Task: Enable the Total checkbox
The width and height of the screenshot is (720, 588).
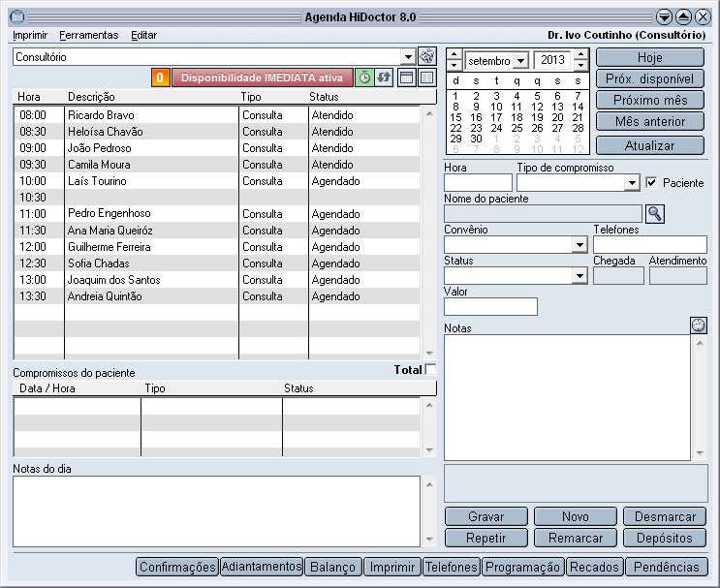Action: (430, 369)
